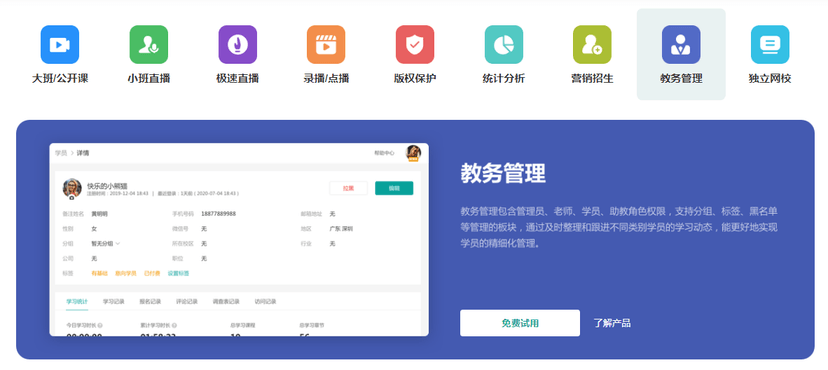Open the 独立网校 cyan monitor icon
Image resolution: width=828 pixels, height=370 pixels.
[x=770, y=44]
